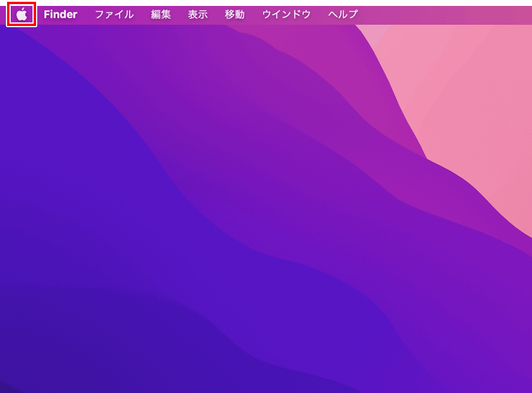This screenshot has height=393, width=532.
Task: Select the Window menu labeled ウインドウ
Action: point(287,15)
